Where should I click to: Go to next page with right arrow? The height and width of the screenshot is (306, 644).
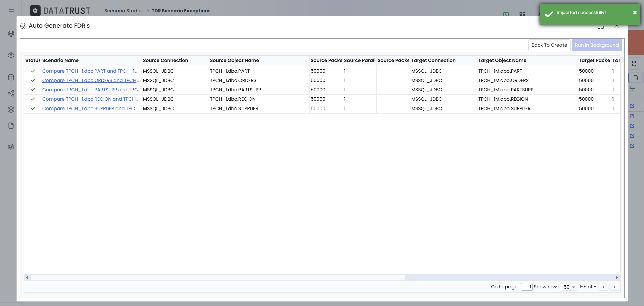click(614, 287)
